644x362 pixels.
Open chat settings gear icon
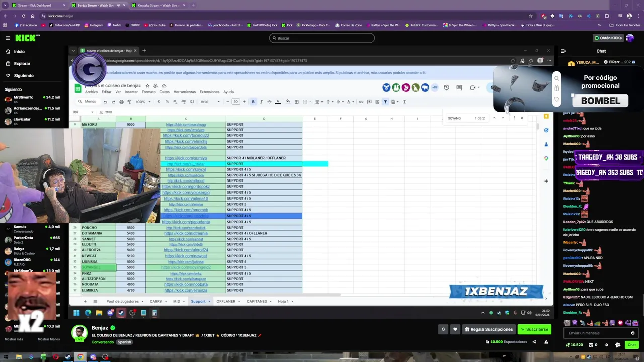tap(606, 345)
